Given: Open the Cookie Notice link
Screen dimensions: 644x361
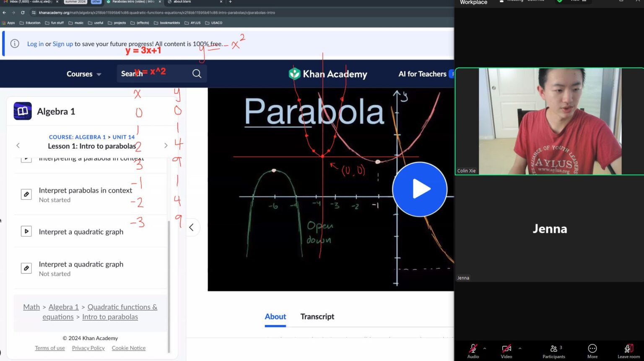Looking at the screenshot, I should pyautogui.click(x=129, y=348).
